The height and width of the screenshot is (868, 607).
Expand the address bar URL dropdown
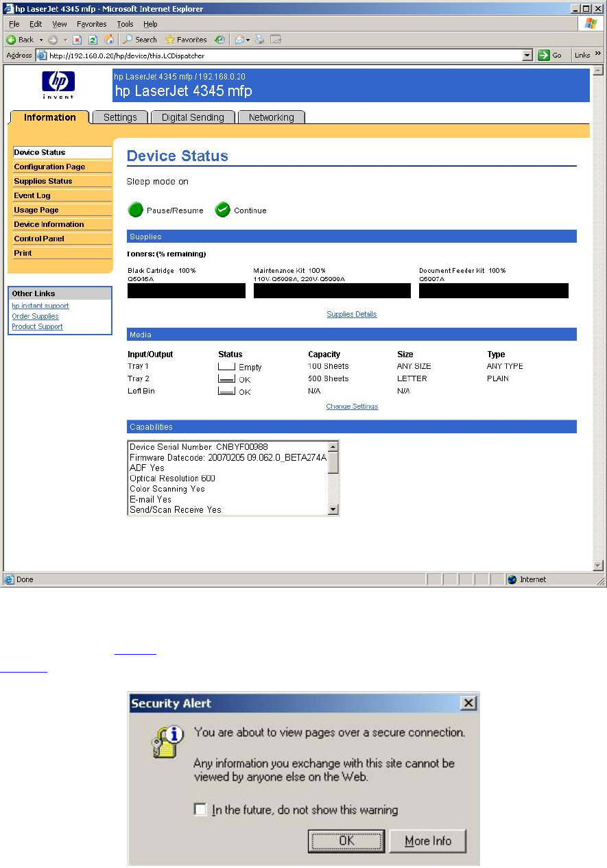coord(527,56)
